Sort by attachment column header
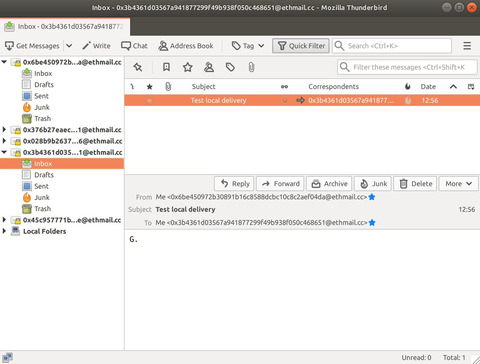This screenshot has width=480, height=364. click(x=168, y=87)
